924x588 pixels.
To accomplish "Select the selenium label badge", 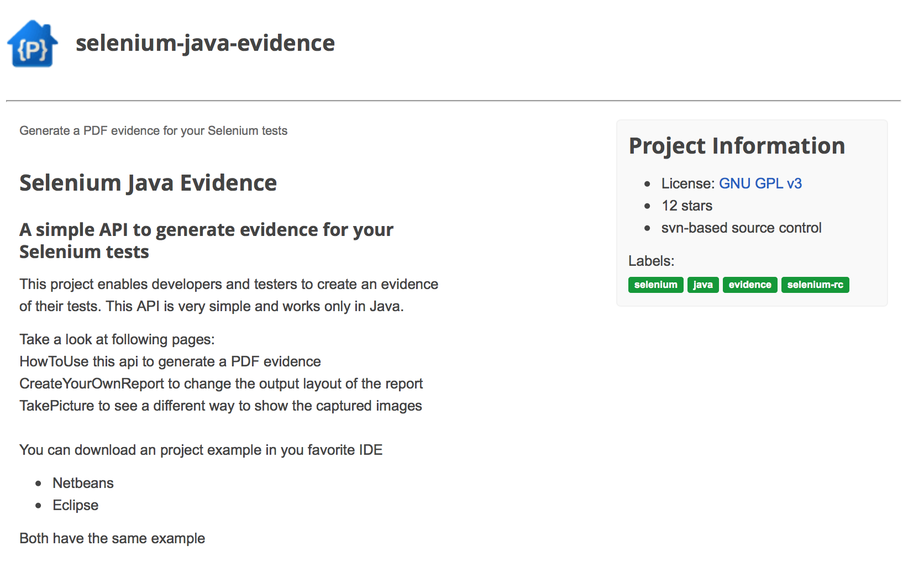I will pyautogui.click(x=655, y=285).
